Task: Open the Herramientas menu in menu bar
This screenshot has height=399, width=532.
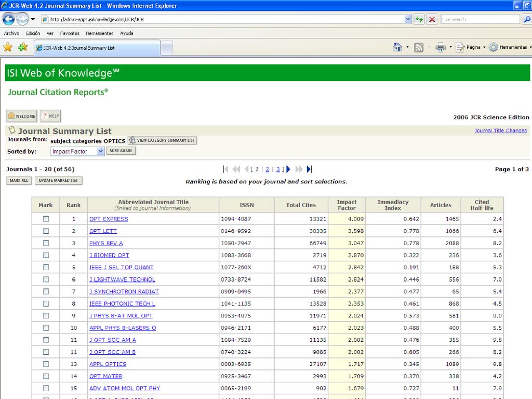Action: [99, 33]
